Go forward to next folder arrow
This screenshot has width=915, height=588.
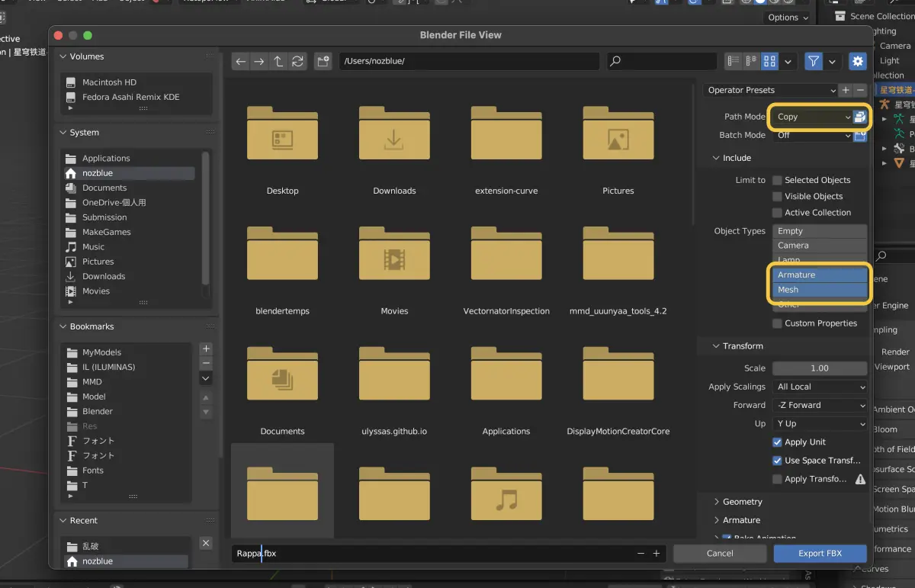[x=259, y=62]
